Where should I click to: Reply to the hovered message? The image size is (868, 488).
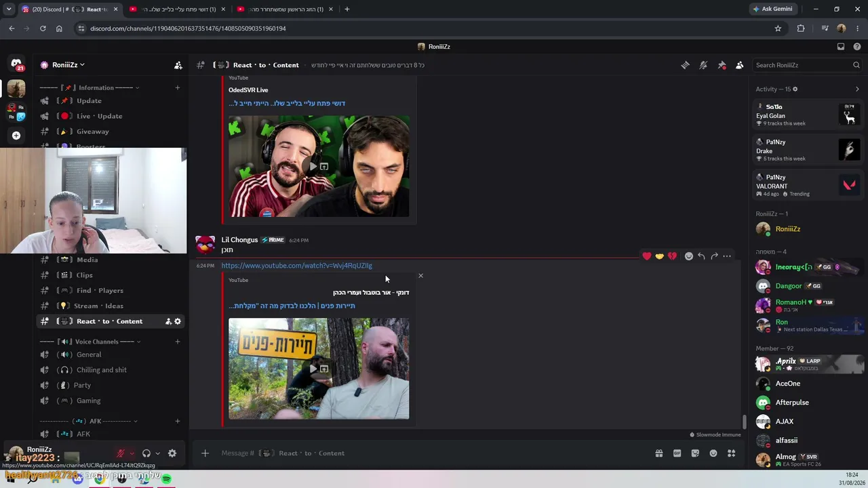pos(701,256)
